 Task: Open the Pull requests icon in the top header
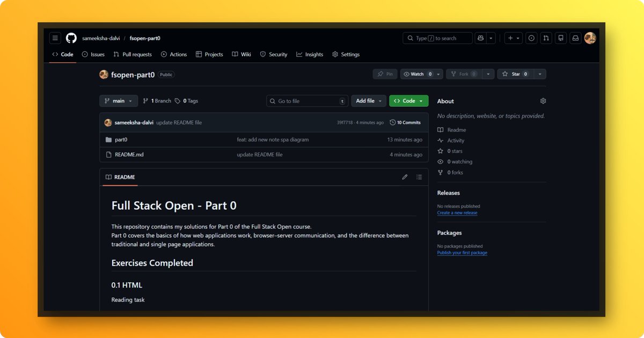pyautogui.click(x=546, y=38)
